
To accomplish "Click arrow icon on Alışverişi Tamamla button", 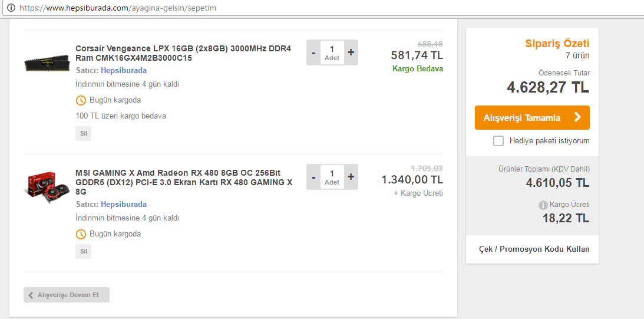I will [578, 117].
